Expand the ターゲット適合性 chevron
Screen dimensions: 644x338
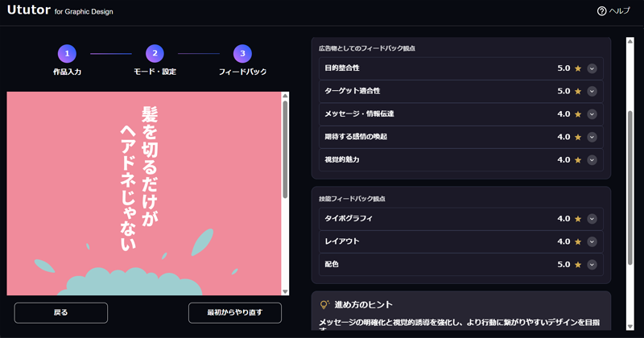coord(592,92)
